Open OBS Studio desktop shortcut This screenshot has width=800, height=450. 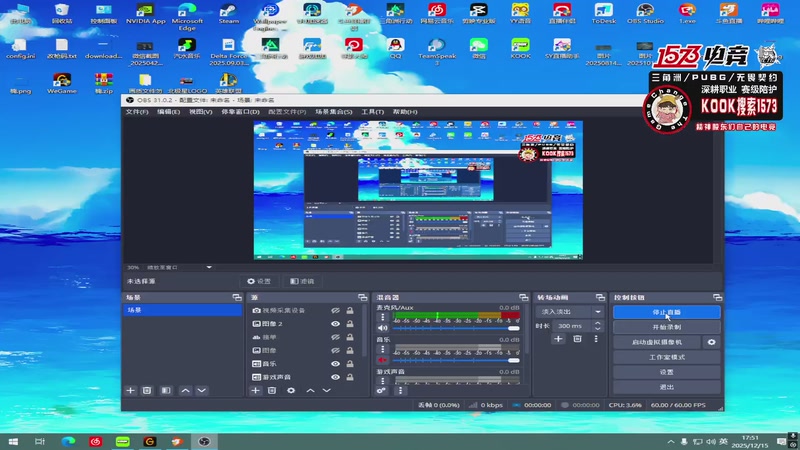[x=645, y=14]
